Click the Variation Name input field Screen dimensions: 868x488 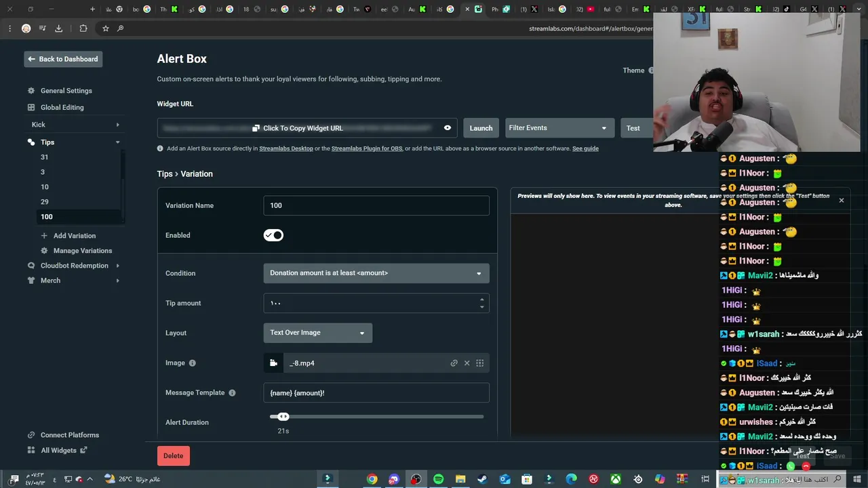(x=376, y=205)
